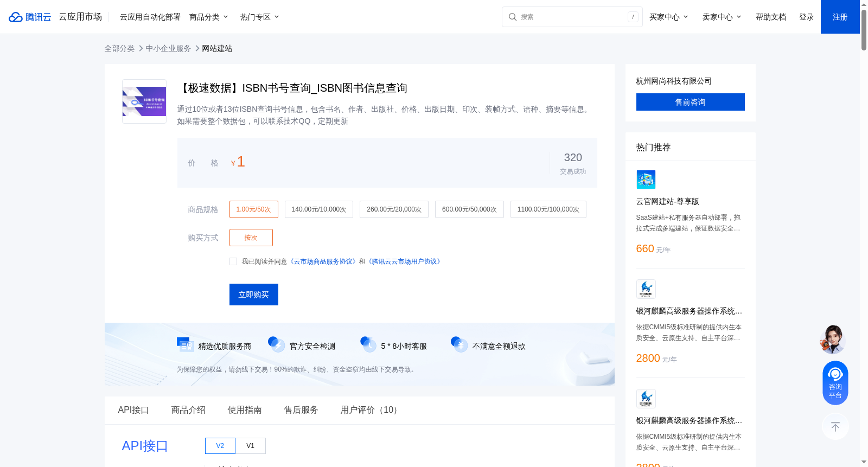
Task: Click 云应用市场 header title
Action: tap(80, 17)
